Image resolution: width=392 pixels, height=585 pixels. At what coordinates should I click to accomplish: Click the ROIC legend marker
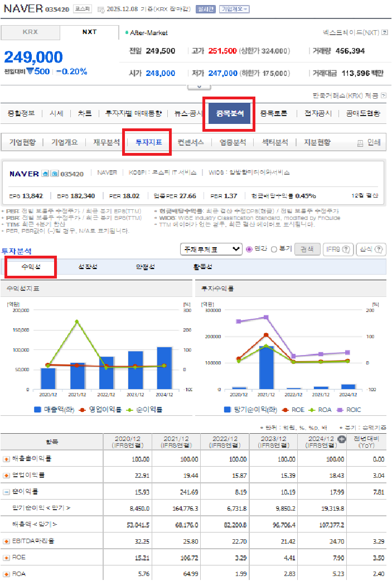[x=340, y=410]
